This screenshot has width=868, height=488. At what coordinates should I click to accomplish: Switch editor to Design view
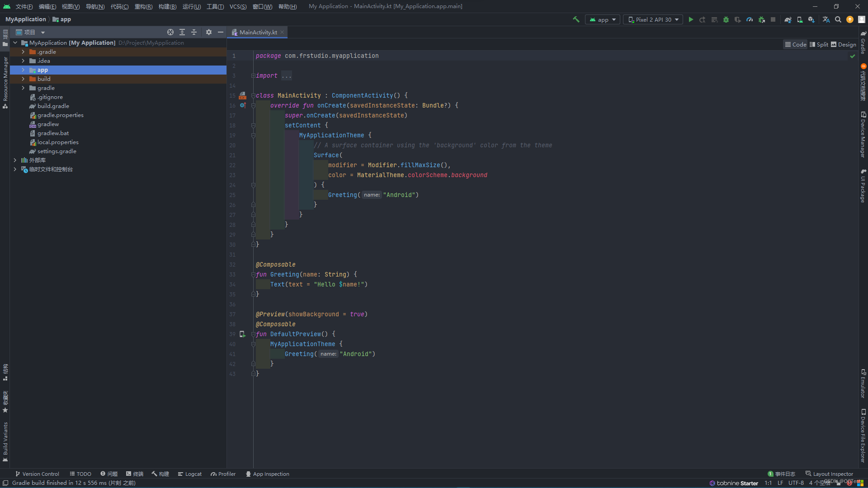(844, 44)
